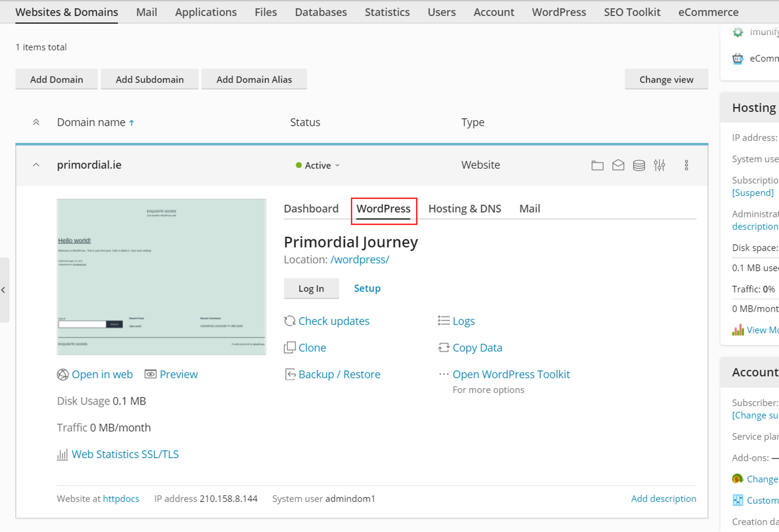Open the three-dot more options menu for primordial.ie

point(687,165)
